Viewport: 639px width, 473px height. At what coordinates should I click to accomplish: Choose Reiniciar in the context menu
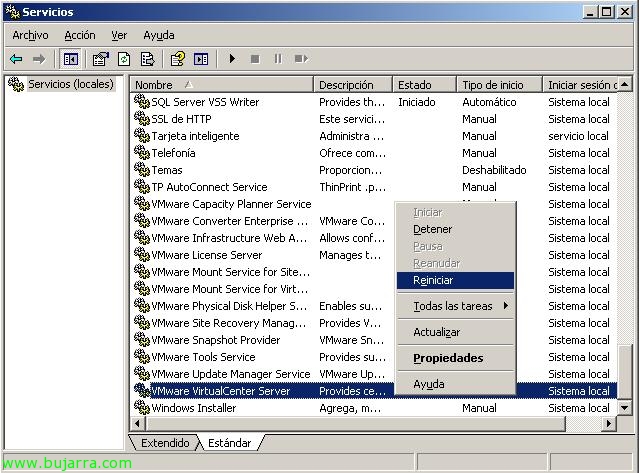(455, 280)
